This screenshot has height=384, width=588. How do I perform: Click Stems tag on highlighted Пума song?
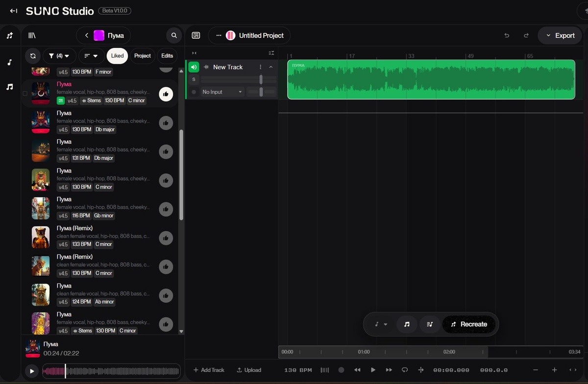[91, 100]
